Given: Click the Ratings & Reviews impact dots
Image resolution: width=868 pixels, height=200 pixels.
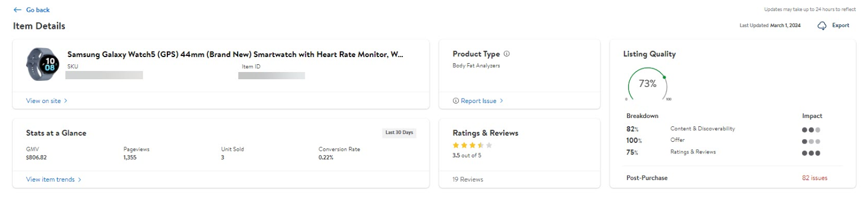Looking at the screenshot, I should pos(810,153).
